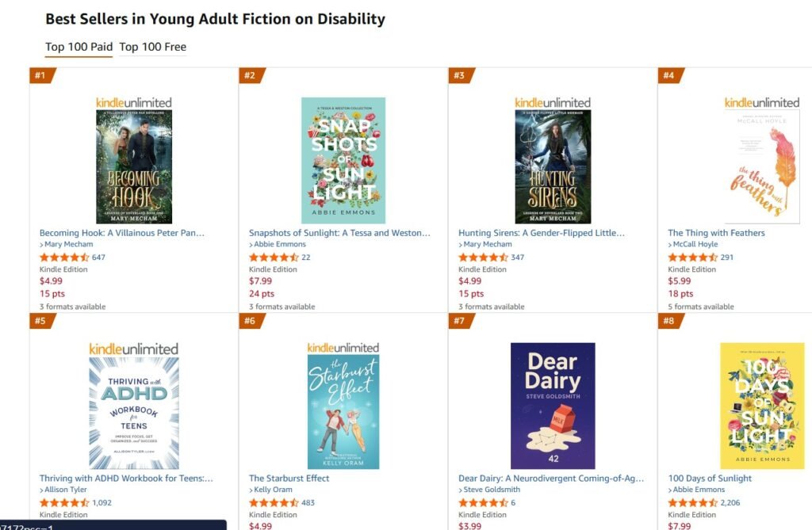Show 3 formats available for Becoming Hook
Screen dimensions: 812x530
tap(72, 307)
